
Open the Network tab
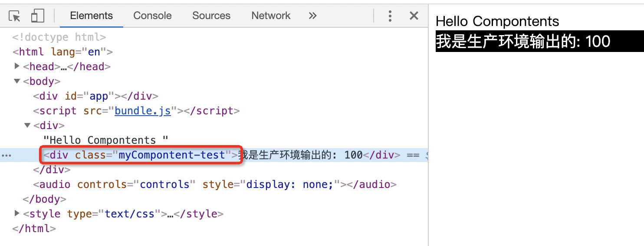point(271,16)
